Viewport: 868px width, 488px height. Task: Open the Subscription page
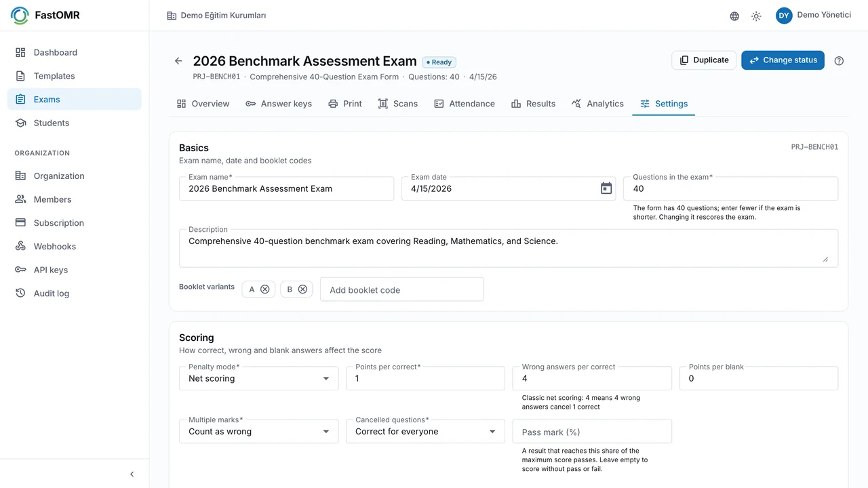(75, 223)
